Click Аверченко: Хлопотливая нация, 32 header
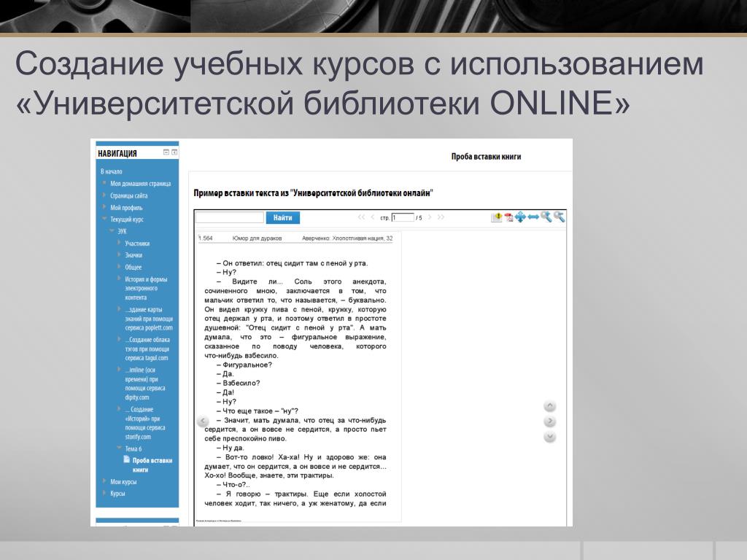The width and height of the screenshot is (747, 560). pos(347,238)
